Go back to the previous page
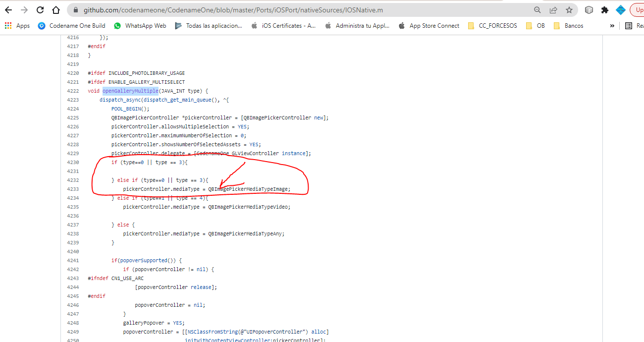This screenshot has width=644, height=342. [x=8, y=10]
